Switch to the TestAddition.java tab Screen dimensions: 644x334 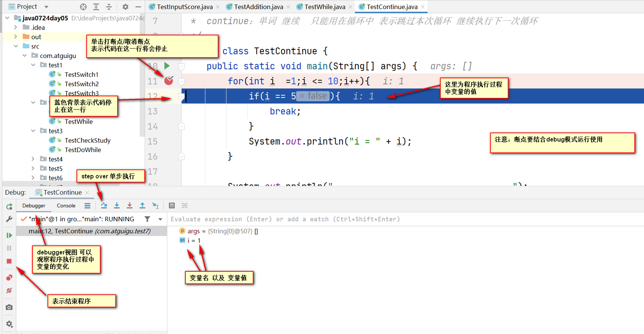258,7
